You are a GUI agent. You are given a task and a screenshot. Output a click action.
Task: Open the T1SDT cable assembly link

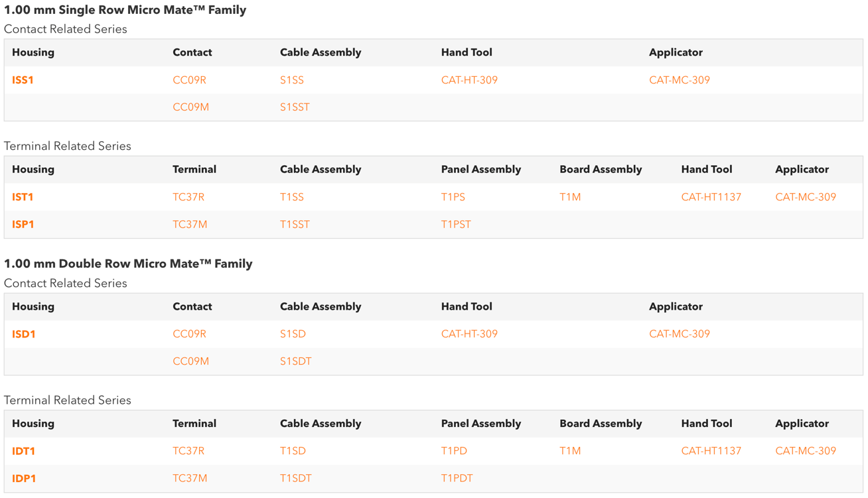296,478
